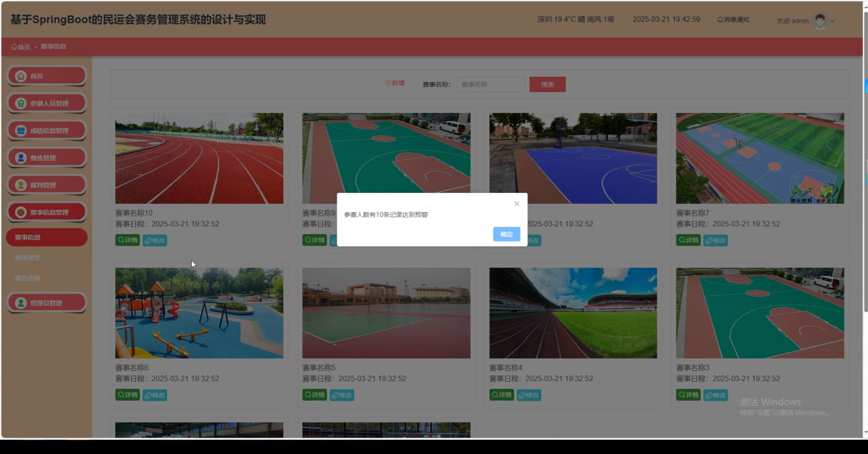Close the warning dialog with the X
868x454 pixels.
coord(516,204)
